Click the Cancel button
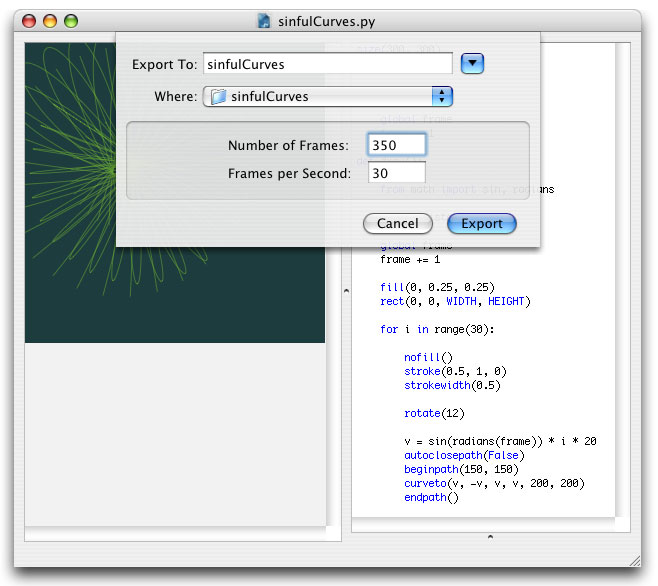The width and height of the screenshot is (658, 586). (x=397, y=223)
